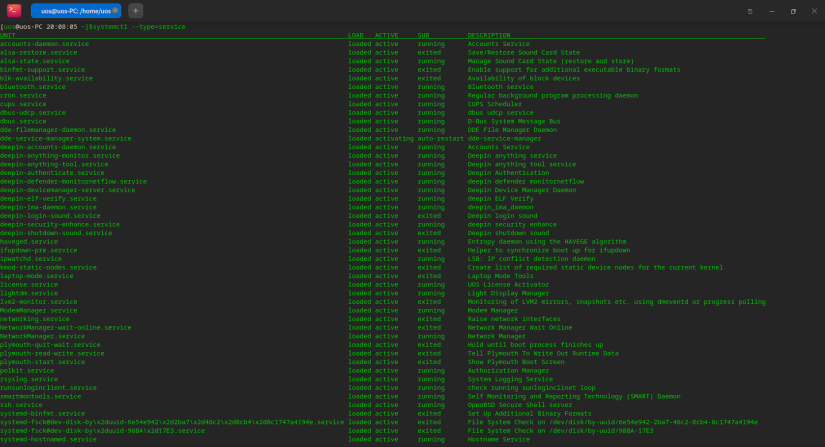The height and width of the screenshot is (447, 825).
Task: Minimize the terminal window
Action: coord(773,10)
